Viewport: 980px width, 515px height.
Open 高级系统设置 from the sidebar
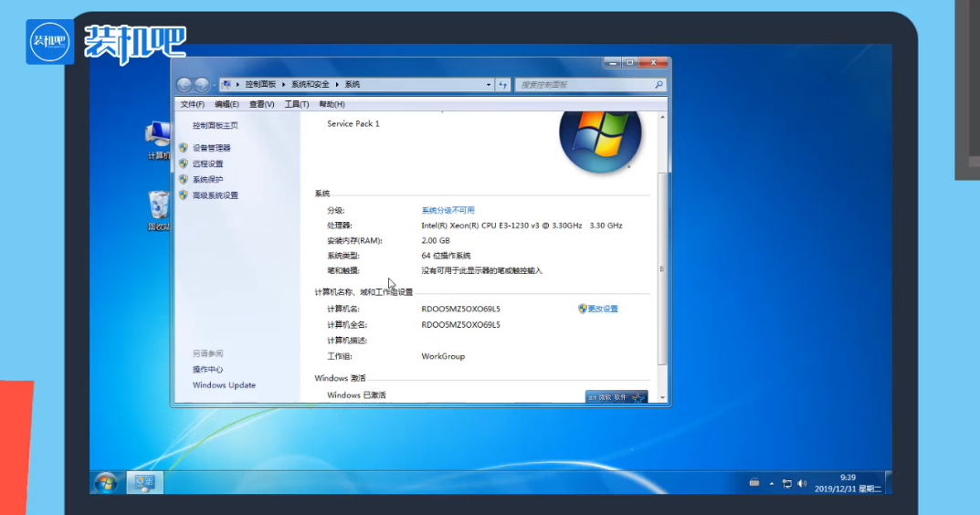click(215, 195)
